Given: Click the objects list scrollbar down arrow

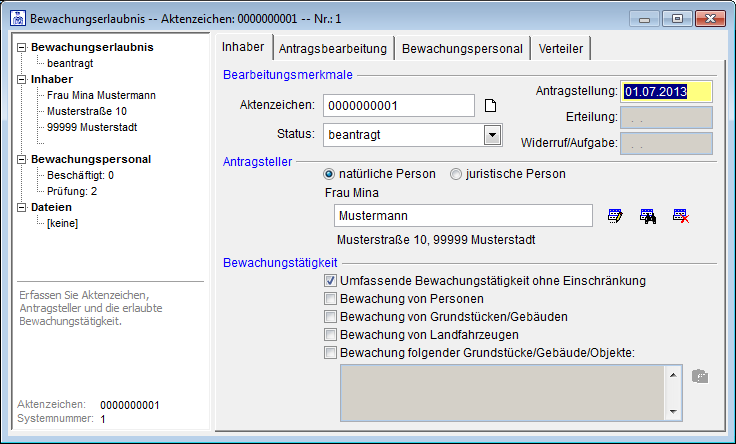Looking at the screenshot, I should click(x=675, y=410).
